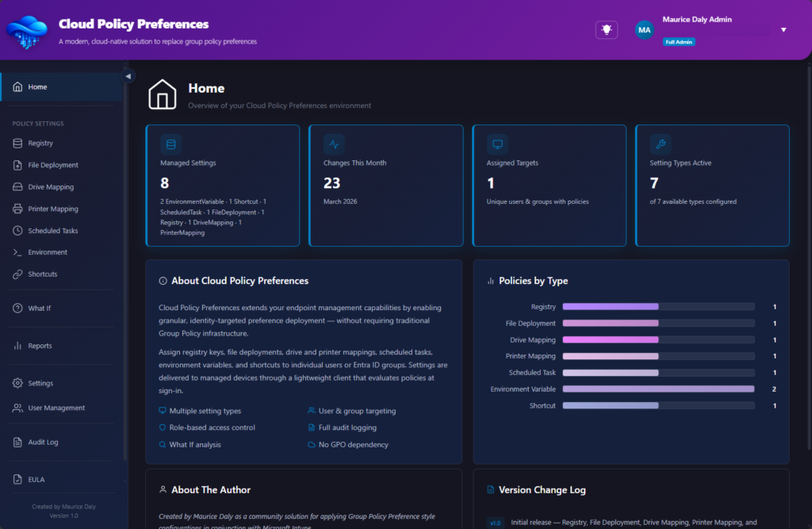Go to User Management page

56,408
